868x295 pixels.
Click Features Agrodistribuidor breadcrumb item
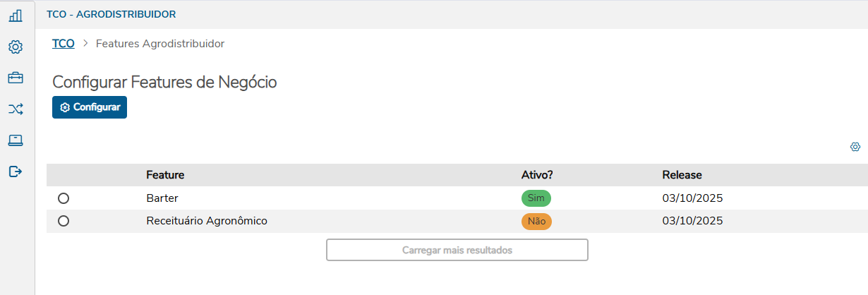(160, 44)
